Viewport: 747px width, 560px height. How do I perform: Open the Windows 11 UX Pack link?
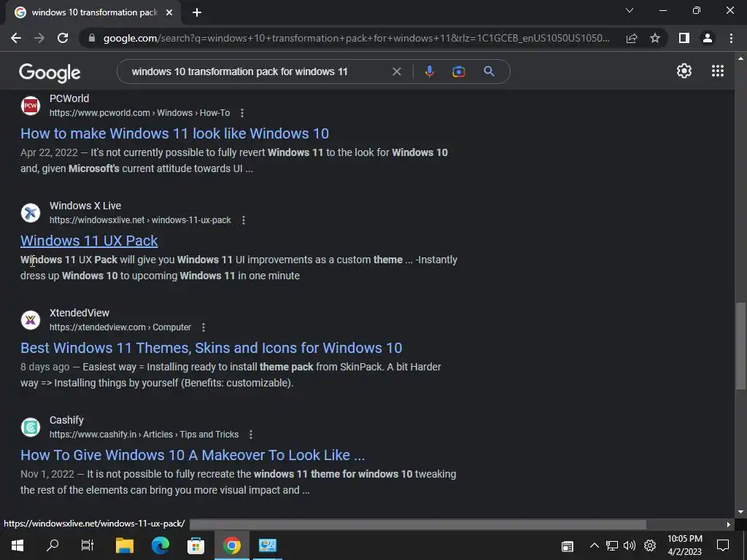tap(89, 241)
